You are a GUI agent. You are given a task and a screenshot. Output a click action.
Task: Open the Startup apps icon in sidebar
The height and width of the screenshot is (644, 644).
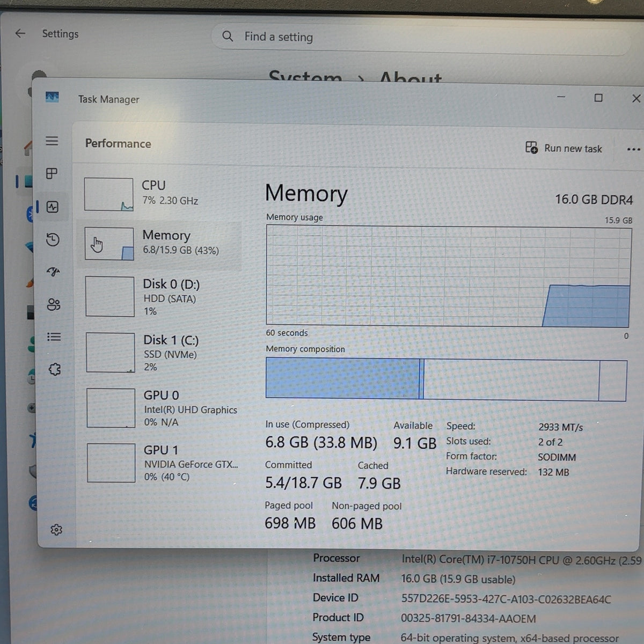[53, 272]
